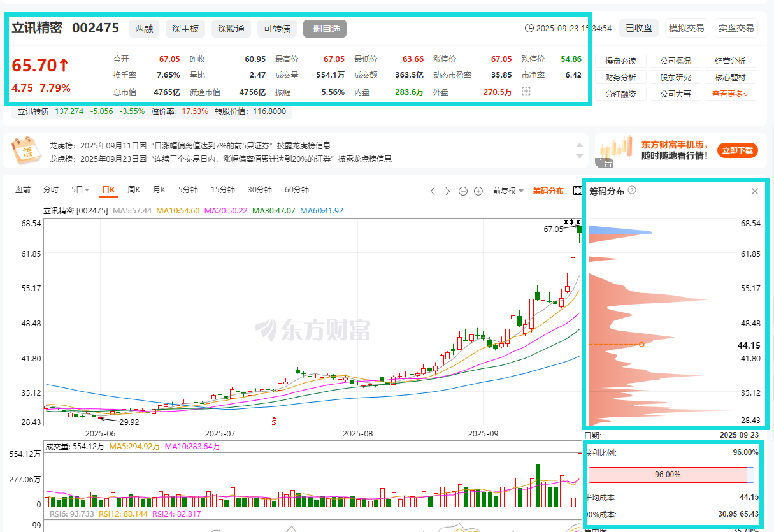Image resolution: width=774 pixels, height=532 pixels.
Task: Switch to 15分钟 chart
Action: point(223,190)
